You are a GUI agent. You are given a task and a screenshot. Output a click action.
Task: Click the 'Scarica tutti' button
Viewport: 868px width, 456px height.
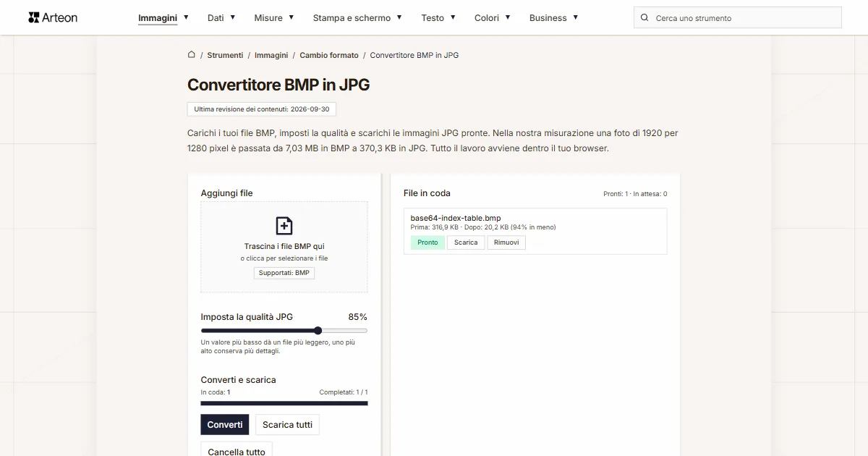pyautogui.click(x=287, y=425)
